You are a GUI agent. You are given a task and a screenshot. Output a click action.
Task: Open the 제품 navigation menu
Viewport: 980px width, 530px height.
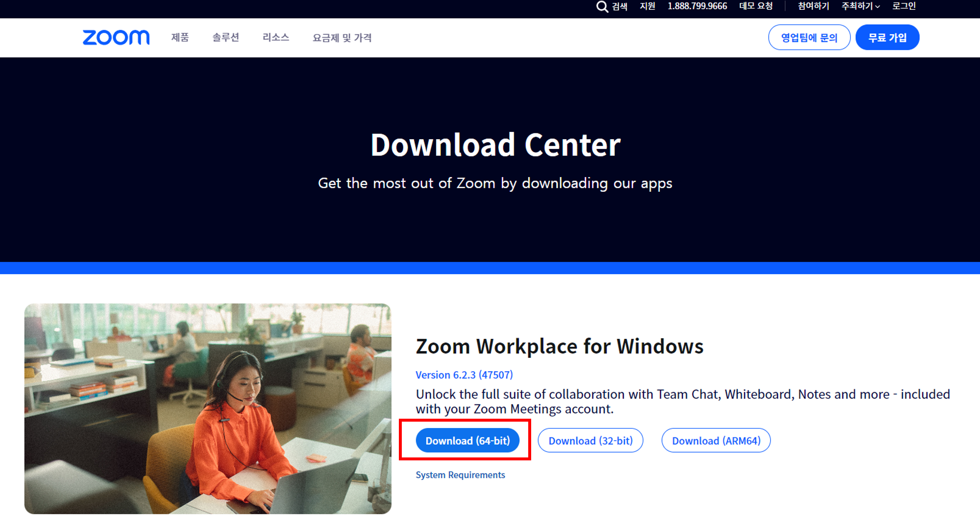pos(179,38)
